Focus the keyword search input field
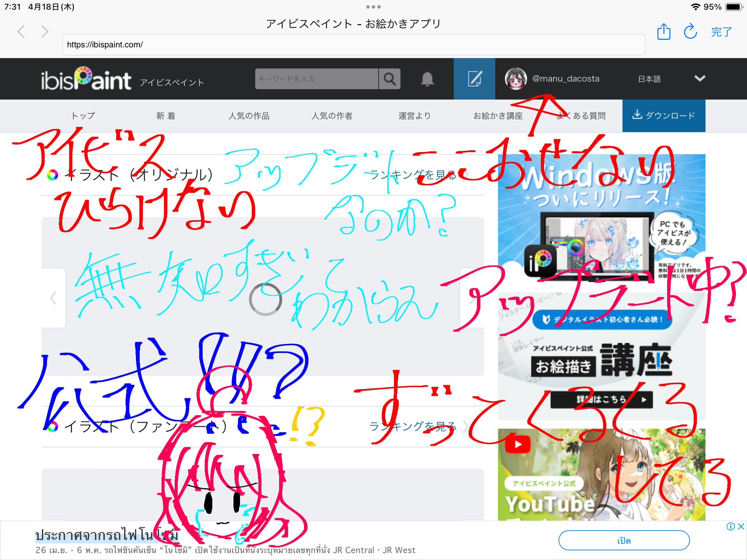This screenshot has width=747, height=560. click(x=316, y=79)
